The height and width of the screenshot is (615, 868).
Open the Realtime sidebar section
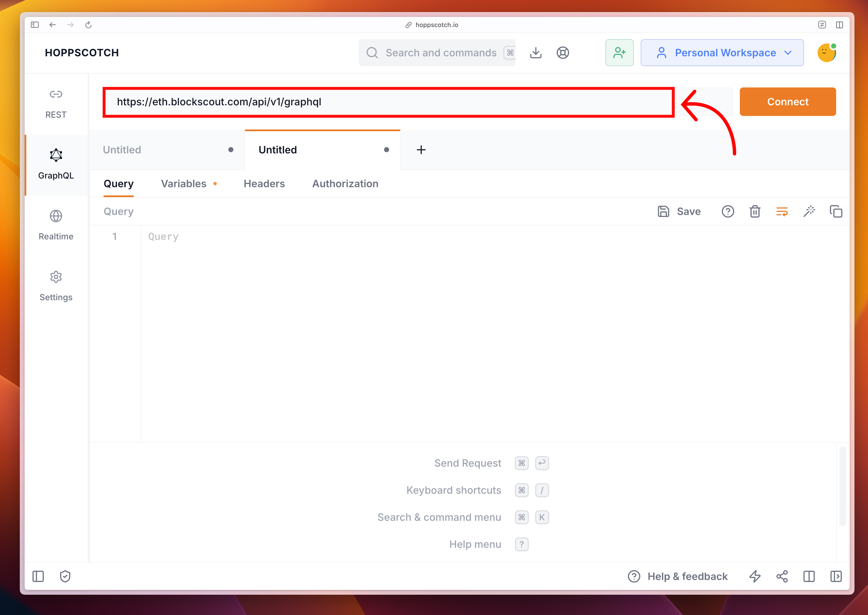click(x=56, y=226)
